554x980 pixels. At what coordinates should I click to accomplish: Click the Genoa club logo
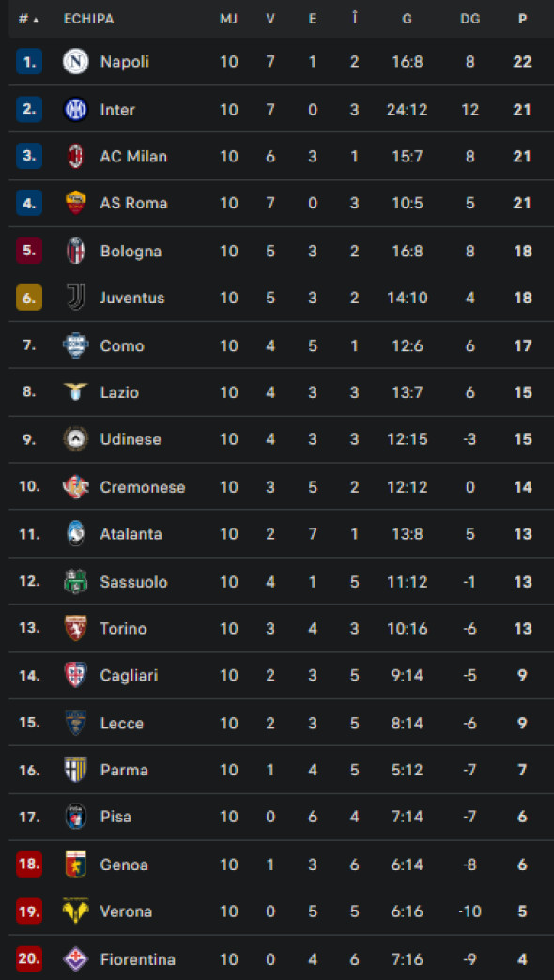pos(77,864)
